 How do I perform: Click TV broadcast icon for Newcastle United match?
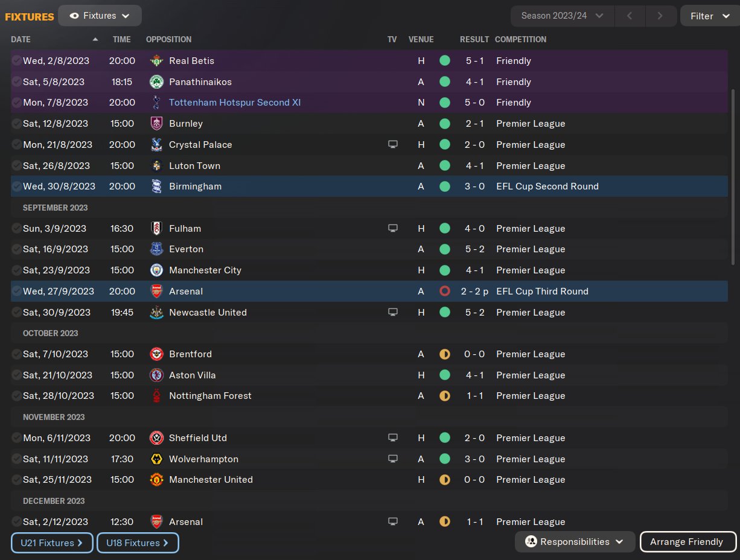point(393,313)
